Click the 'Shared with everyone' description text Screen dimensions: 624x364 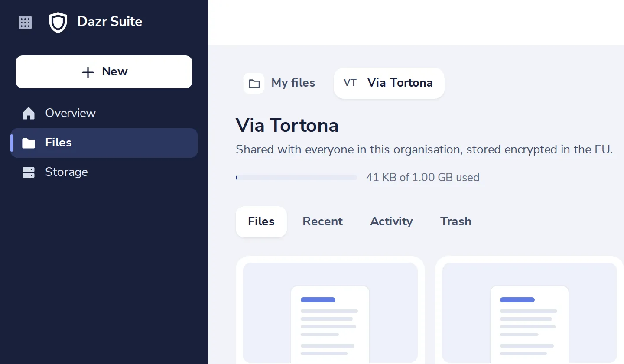(x=424, y=150)
